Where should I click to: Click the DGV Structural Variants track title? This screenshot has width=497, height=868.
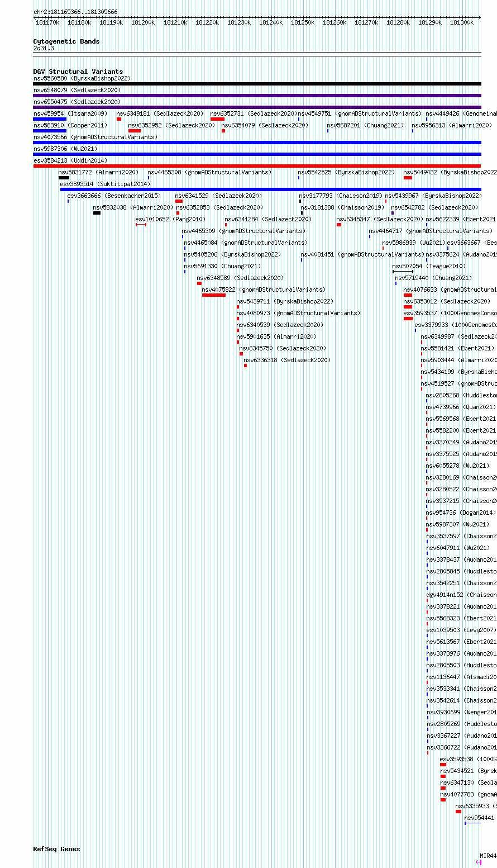click(x=78, y=72)
